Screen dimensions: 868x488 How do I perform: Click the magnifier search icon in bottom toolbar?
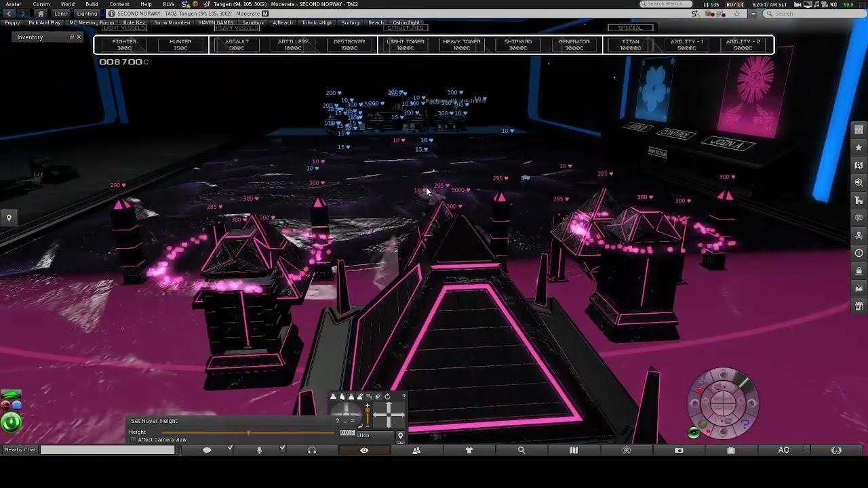[x=521, y=450]
